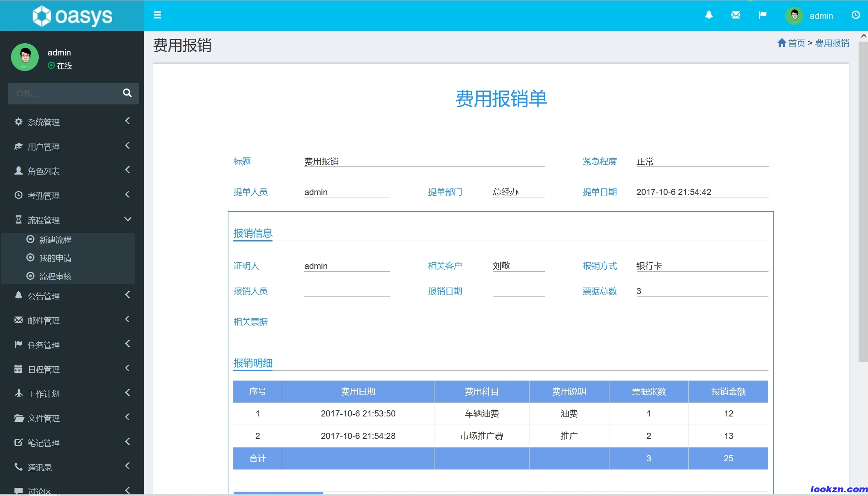868x496 pixels.
Task: Click the calendar icon for 日程管理
Action: (x=18, y=369)
